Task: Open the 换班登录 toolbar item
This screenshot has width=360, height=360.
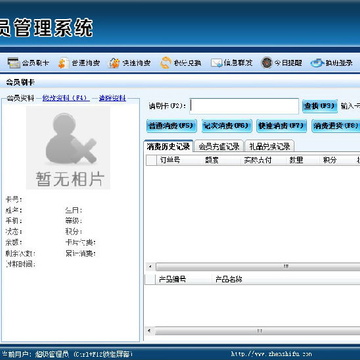Action: click(x=332, y=63)
